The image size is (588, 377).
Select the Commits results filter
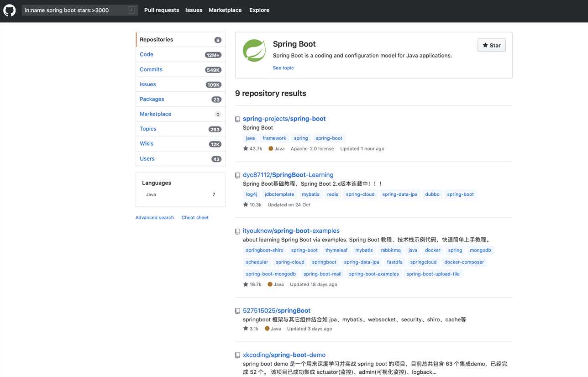pyautogui.click(x=181, y=69)
